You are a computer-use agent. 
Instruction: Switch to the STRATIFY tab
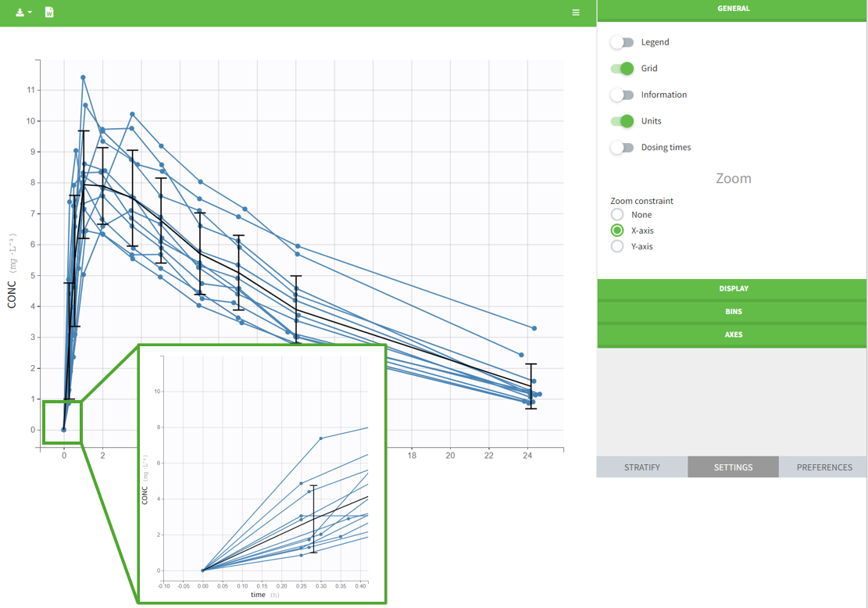(x=641, y=467)
